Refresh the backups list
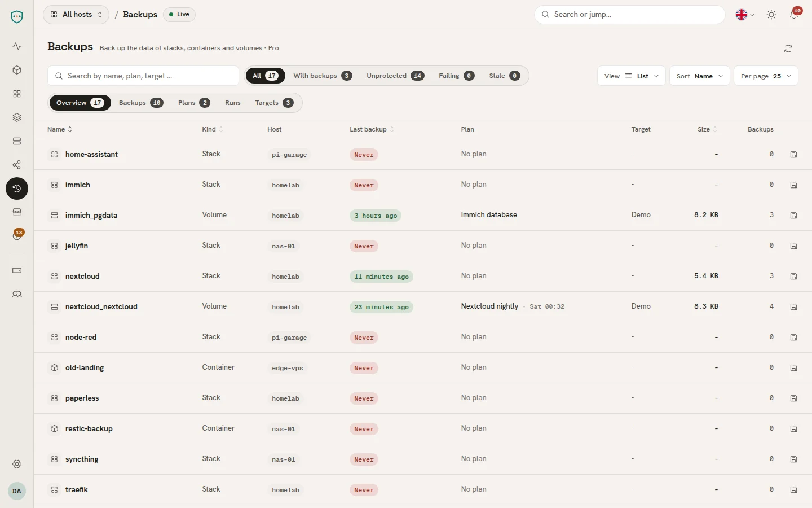Viewport: 812px width, 508px height. (788, 49)
